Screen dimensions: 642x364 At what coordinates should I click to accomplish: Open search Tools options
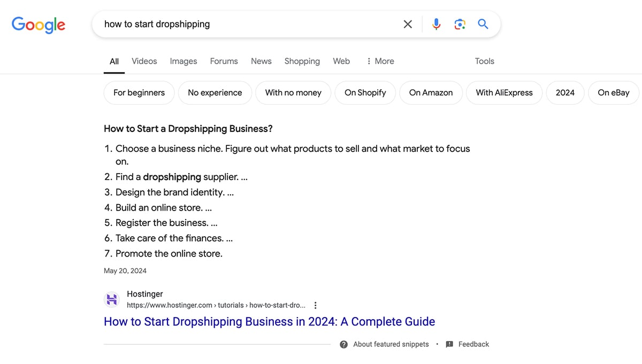[484, 61]
